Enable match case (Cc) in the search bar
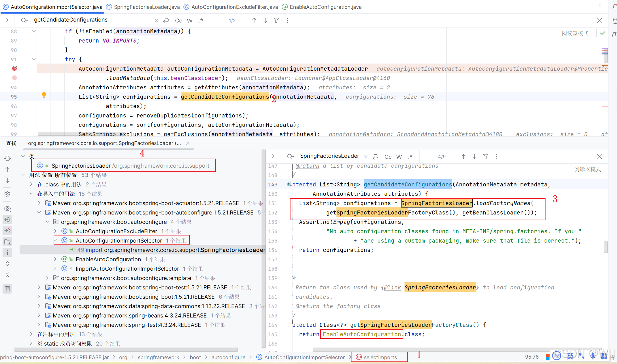Image resolution: width=617 pixels, height=364 pixels. tap(178, 20)
